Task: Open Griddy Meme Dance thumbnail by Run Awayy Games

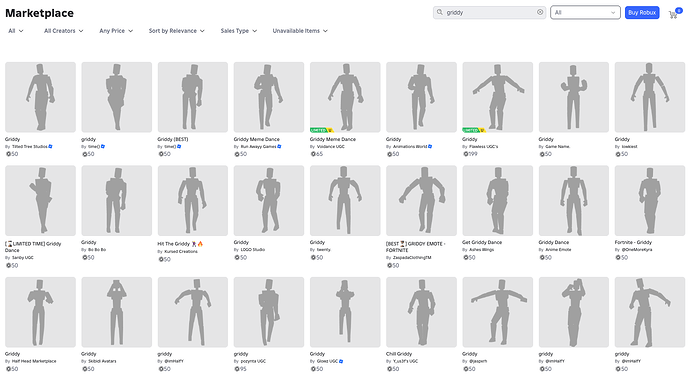Action: 269,97
